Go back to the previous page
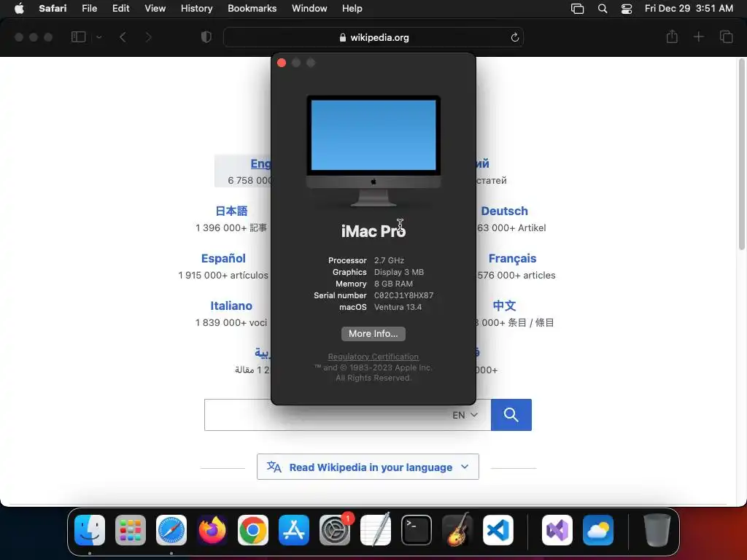This screenshot has width=747, height=560. pyautogui.click(x=123, y=37)
